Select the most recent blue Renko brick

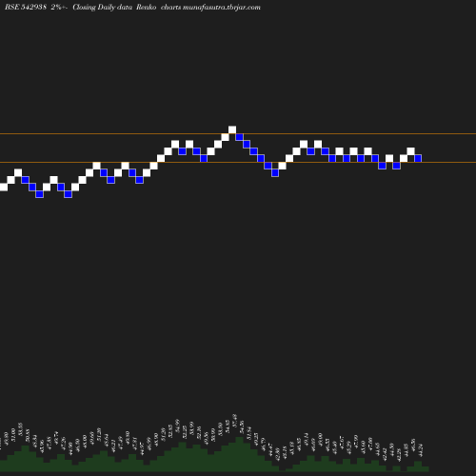(418, 158)
